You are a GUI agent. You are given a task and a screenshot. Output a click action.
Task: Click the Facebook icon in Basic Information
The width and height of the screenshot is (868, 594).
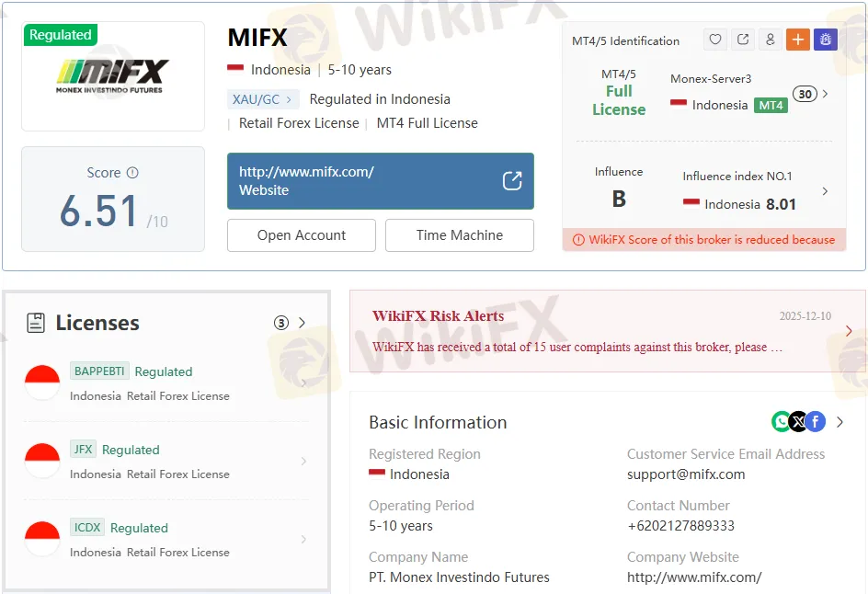tap(816, 422)
